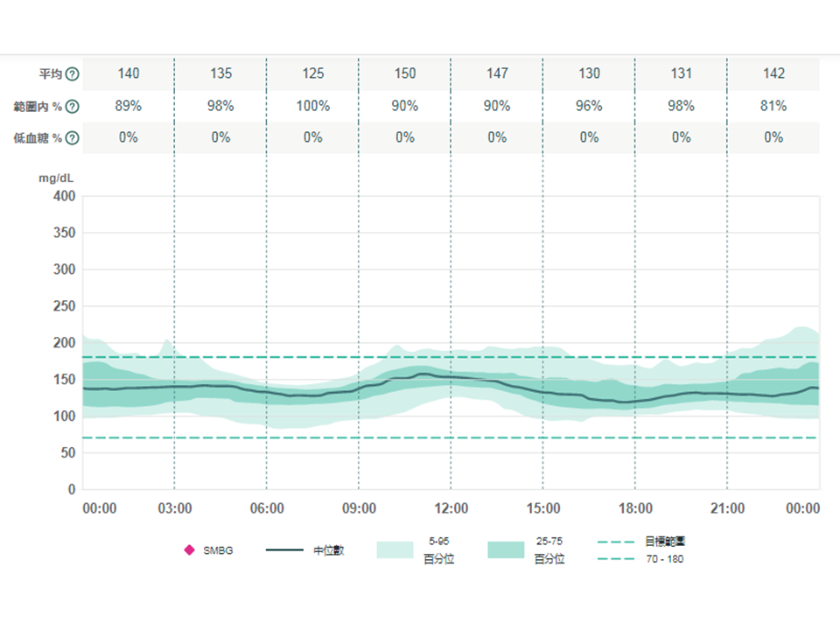Click the upper dashed 目標範圍 legend line
This screenshot has width=840, height=630.
click(x=615, y=542)
